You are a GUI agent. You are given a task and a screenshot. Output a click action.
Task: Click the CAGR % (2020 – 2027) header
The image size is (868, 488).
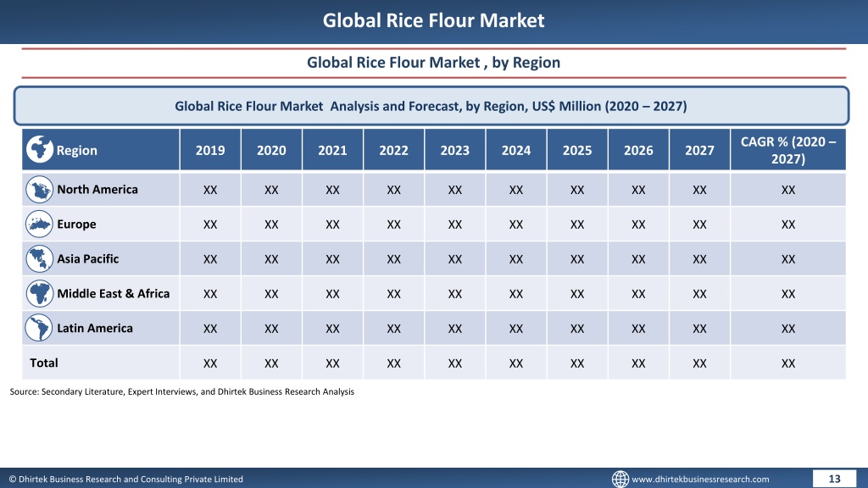(788, 150)
